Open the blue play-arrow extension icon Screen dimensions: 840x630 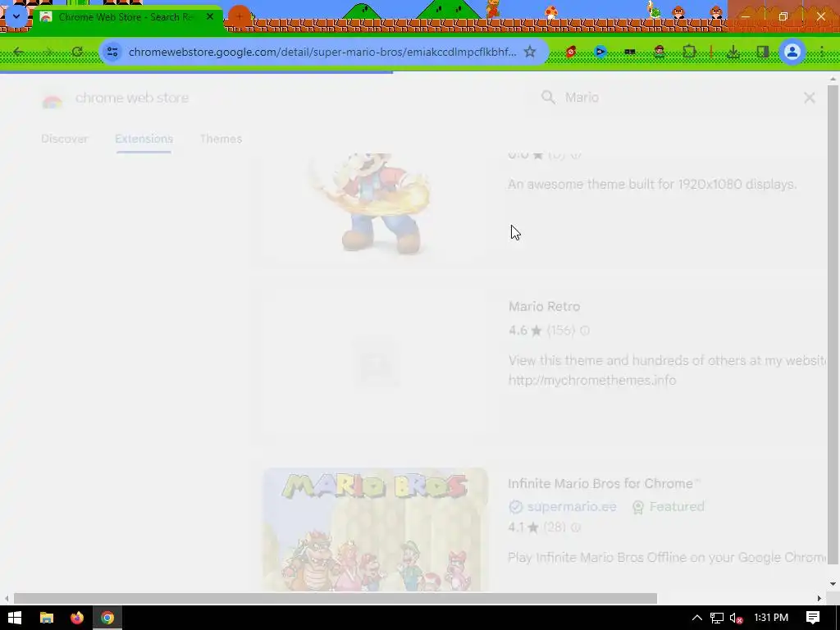tap(600, 52)
